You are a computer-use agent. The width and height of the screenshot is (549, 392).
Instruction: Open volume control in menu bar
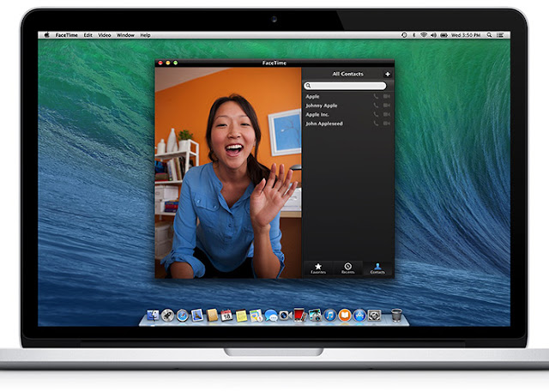(433, 35)
